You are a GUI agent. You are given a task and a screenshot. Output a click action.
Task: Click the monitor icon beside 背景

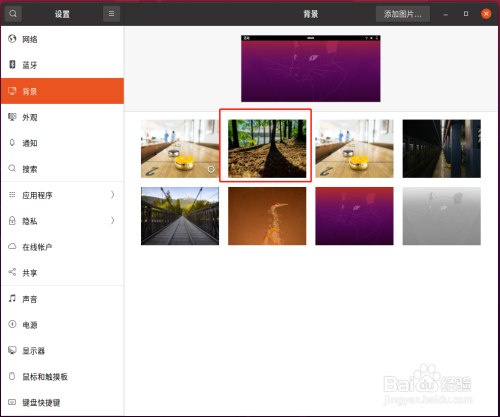tap(12, 91)
